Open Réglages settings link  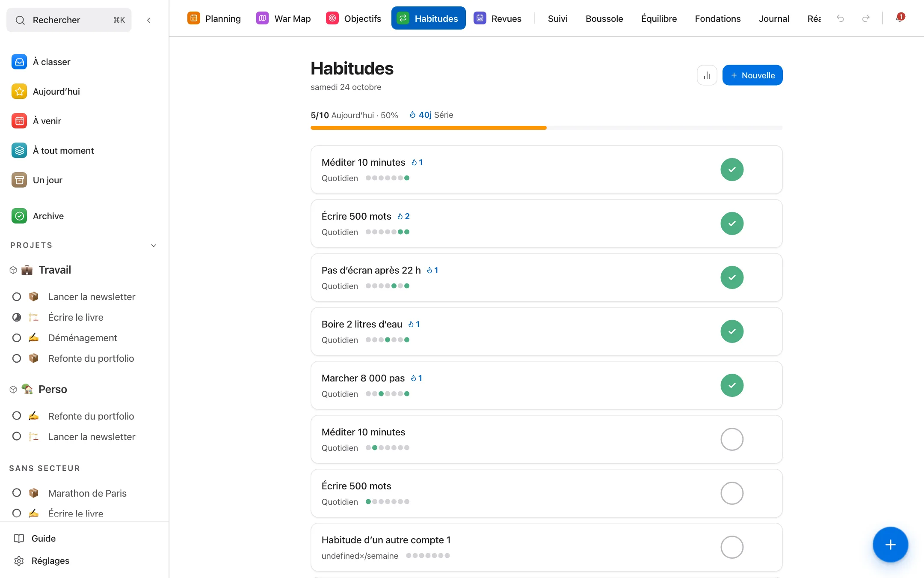coord(50,561)
